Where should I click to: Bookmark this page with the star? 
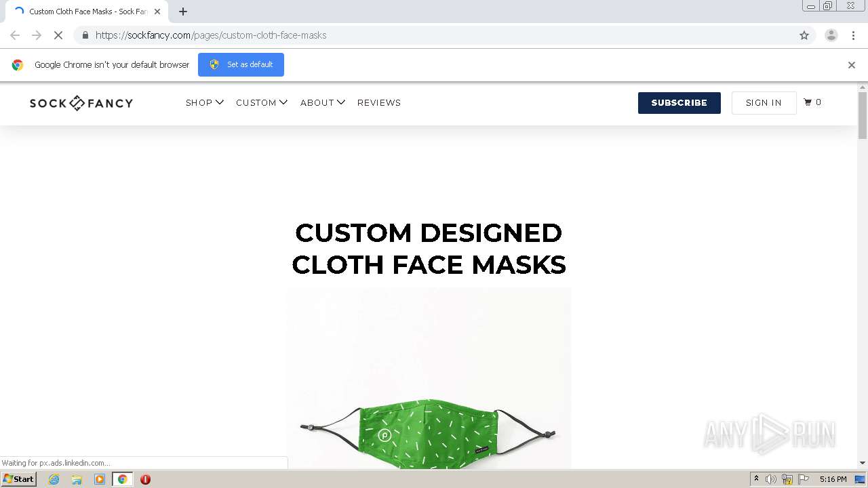click(804, 35)
